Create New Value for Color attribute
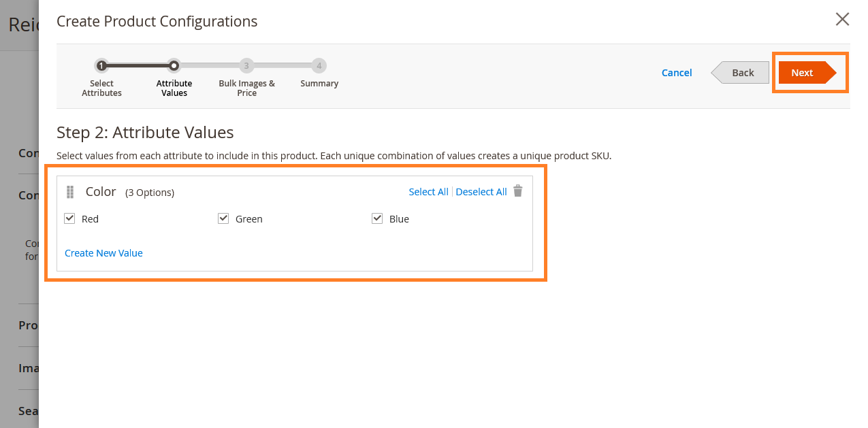 tap(103, 253)
